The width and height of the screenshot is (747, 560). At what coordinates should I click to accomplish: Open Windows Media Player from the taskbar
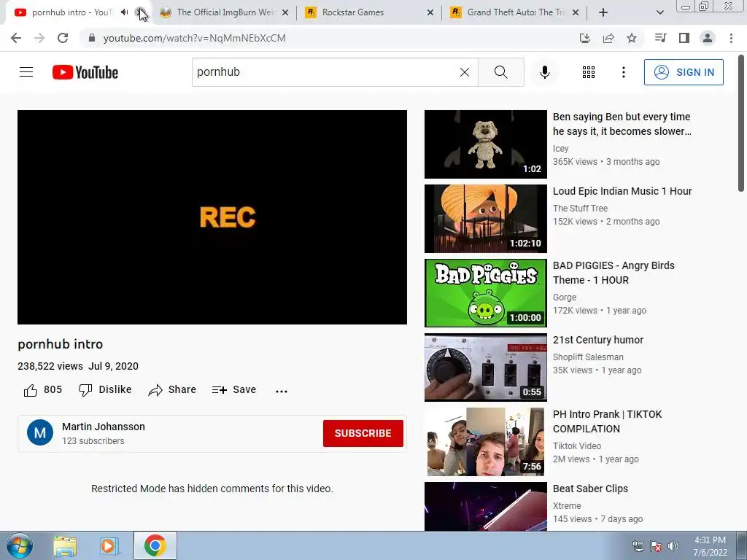coord(109,545)
